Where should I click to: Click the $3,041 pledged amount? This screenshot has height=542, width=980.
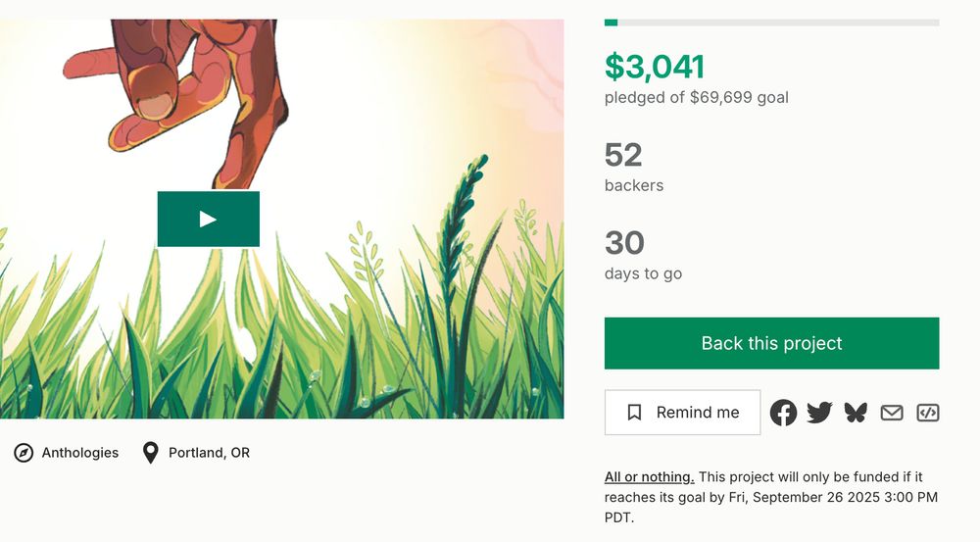(x=655, y=67)
